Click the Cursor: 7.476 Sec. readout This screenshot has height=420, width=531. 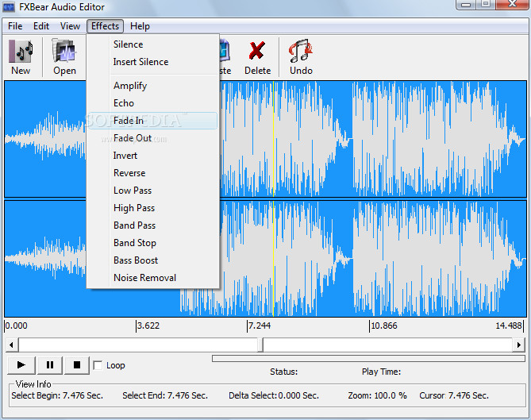[x=454, y=395]
